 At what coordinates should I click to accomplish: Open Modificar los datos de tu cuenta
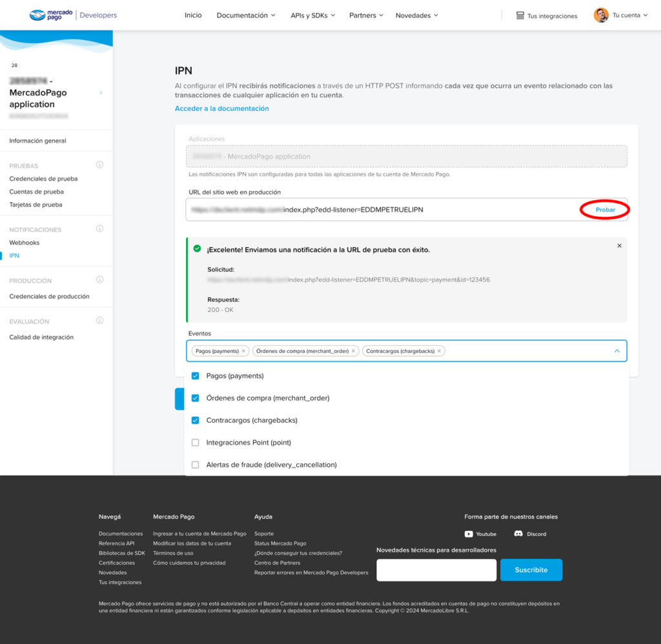pyautogui.click(x=192, y=544)
